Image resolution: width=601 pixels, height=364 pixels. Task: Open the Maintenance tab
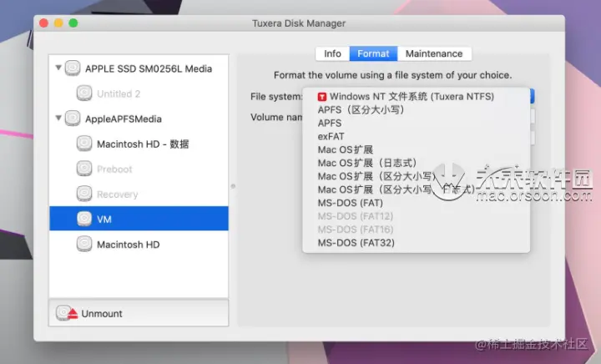434,53
